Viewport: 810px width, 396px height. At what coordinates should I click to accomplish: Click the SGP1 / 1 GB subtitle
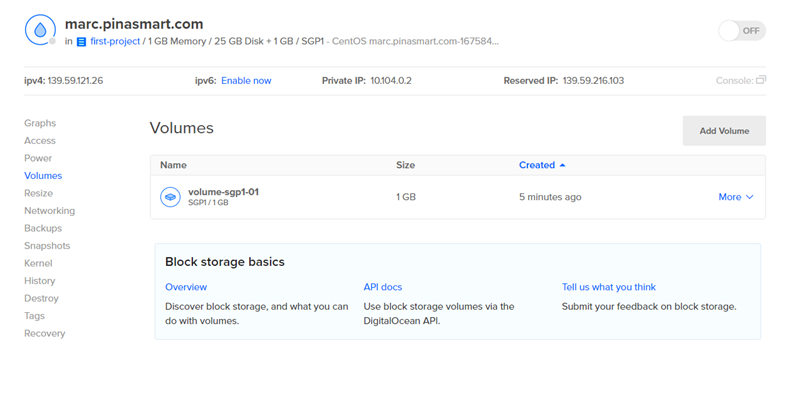pyautogui.click(x=208, y=203)
